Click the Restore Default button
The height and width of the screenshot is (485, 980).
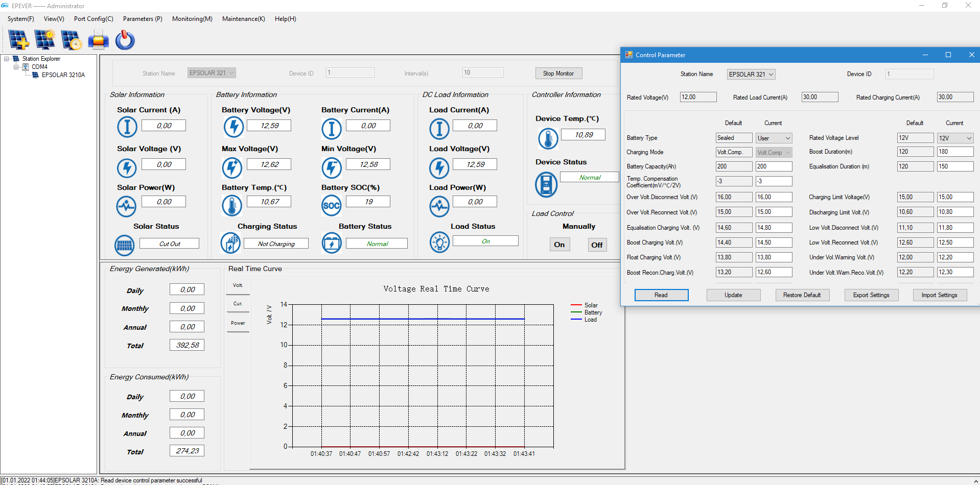[x=802, y=295]
